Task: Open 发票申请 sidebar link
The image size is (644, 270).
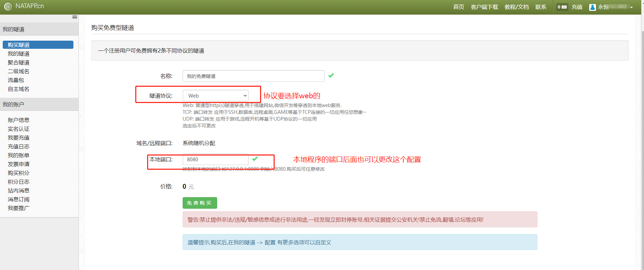Action: 19,164
